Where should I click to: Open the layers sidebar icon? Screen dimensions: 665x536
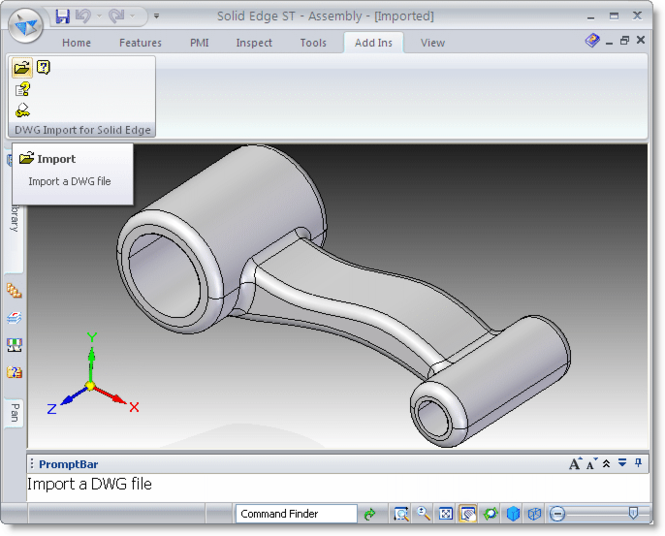click(14, 317)
